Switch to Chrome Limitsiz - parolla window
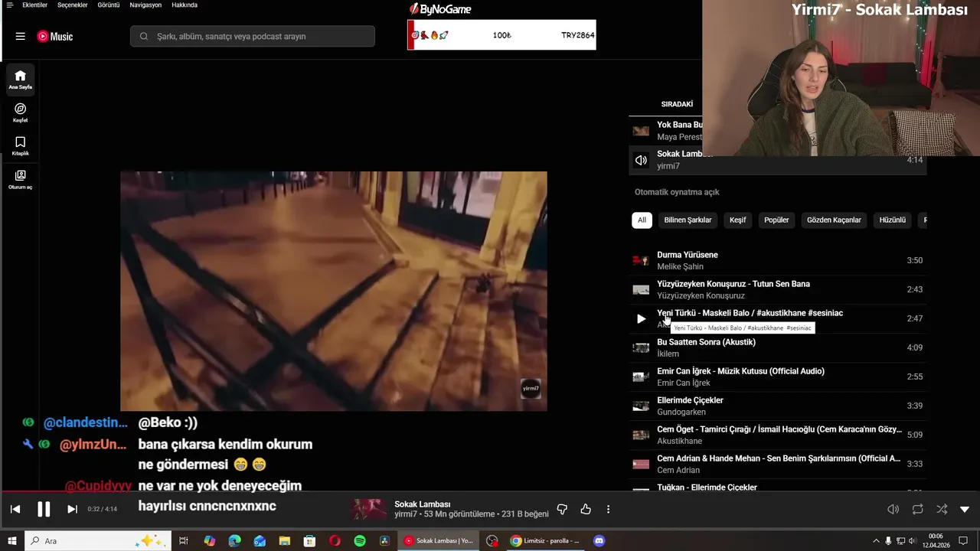 [545, 540]
